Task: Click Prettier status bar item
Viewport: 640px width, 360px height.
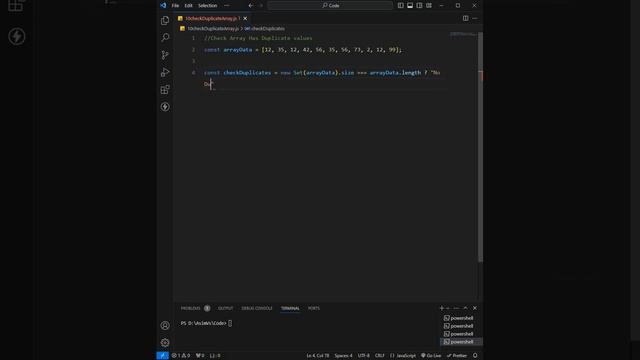Action: [x=457, y=356]
